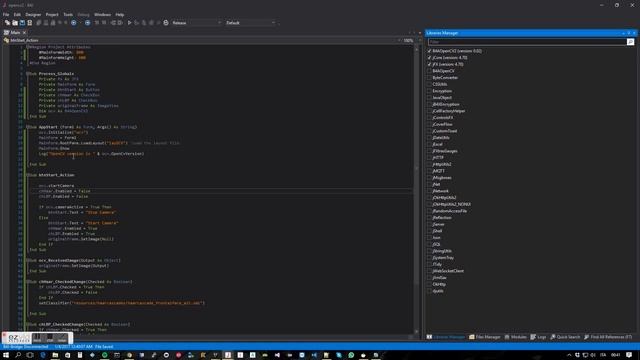Collapse the Sub ocv_ReceivedImage block
The image size is (640, 360).
tap(28, 260)
